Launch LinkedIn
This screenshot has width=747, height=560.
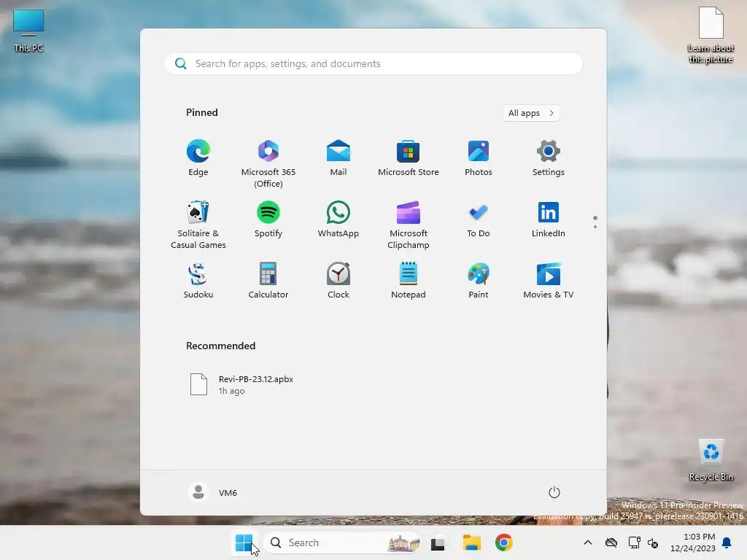(549, 220)
